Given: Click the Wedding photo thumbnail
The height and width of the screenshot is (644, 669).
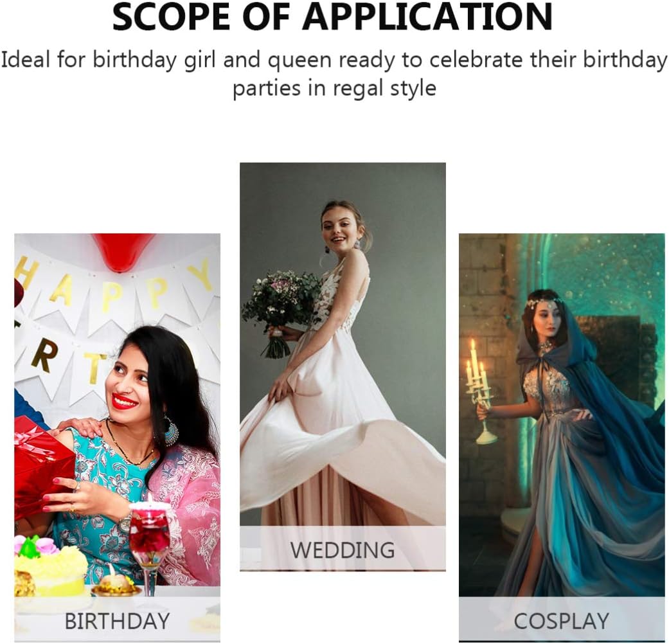Looking at the screenshot, I should 343,366.
